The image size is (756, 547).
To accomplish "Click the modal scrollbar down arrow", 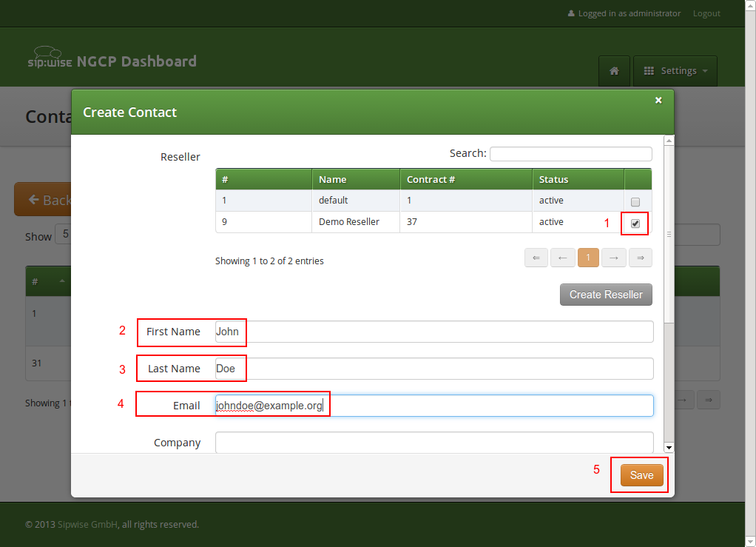I will coord(669,447).
